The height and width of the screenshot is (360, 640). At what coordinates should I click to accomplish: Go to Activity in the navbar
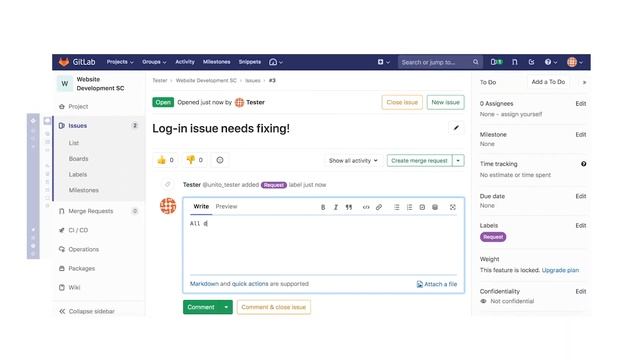point(185,62)
